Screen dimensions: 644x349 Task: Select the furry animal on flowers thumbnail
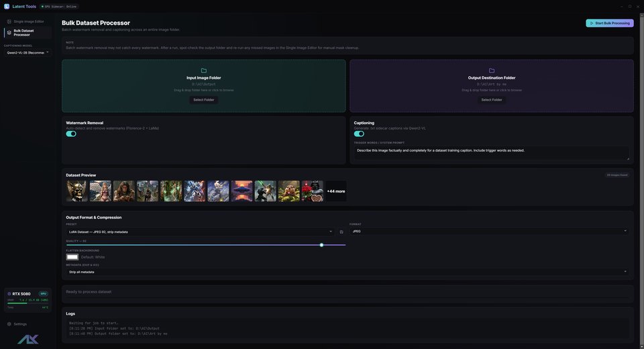click(288, 191)
